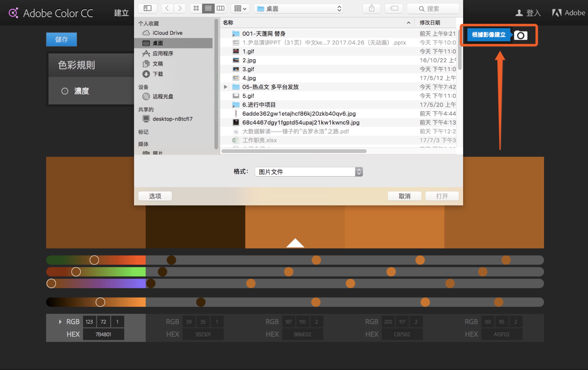Select the file 4.jpg
Screen dimensions: 588x370
[338, 78]
